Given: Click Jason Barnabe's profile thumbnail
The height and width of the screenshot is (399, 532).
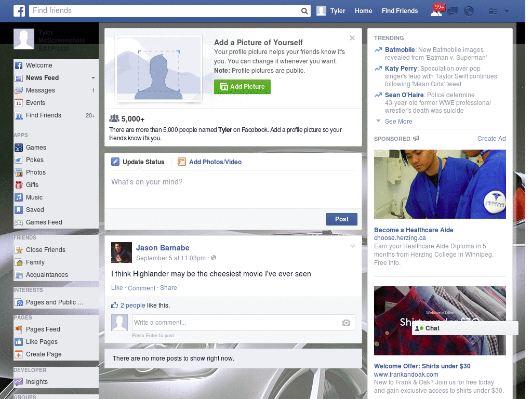Looking at the screenshot, I should point(122,252).
